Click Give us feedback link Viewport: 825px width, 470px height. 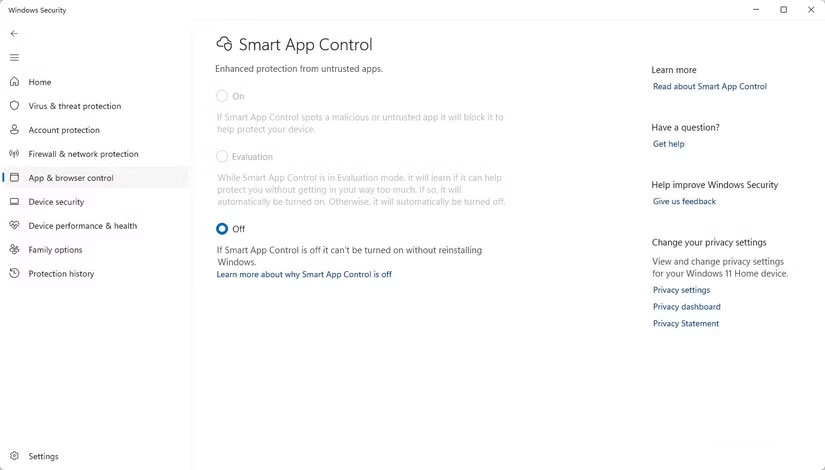point(684,202)
